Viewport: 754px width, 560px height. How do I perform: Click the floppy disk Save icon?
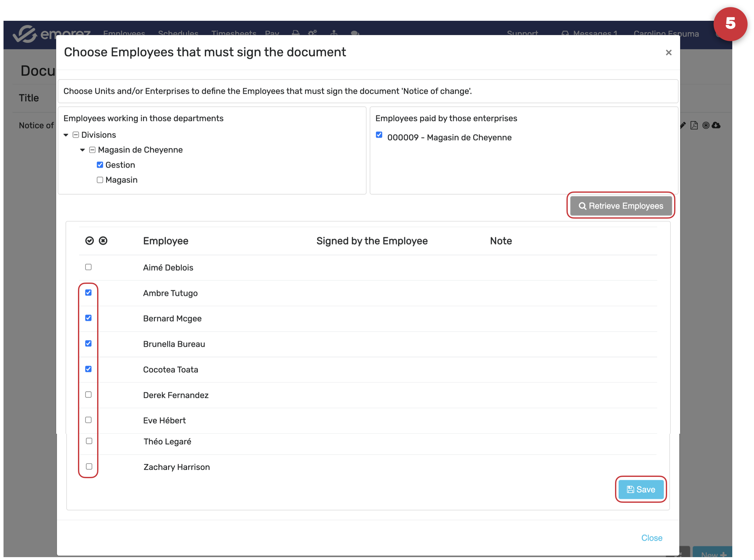[x=630, y=489]
